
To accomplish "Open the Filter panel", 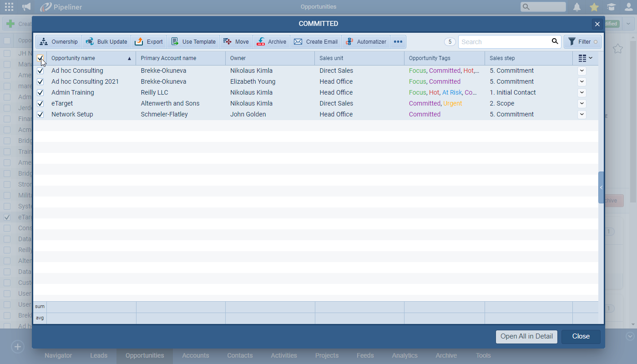I will pos(583,42).
